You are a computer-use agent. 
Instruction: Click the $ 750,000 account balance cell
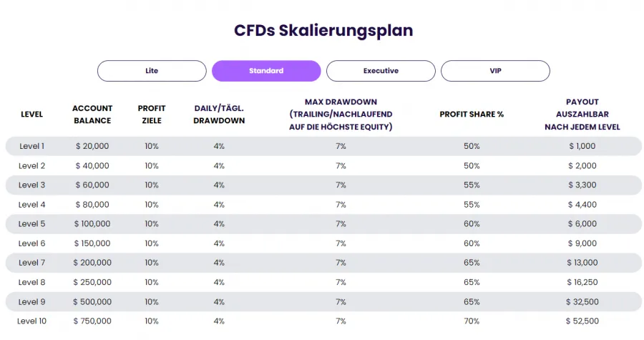click(92, 321)
